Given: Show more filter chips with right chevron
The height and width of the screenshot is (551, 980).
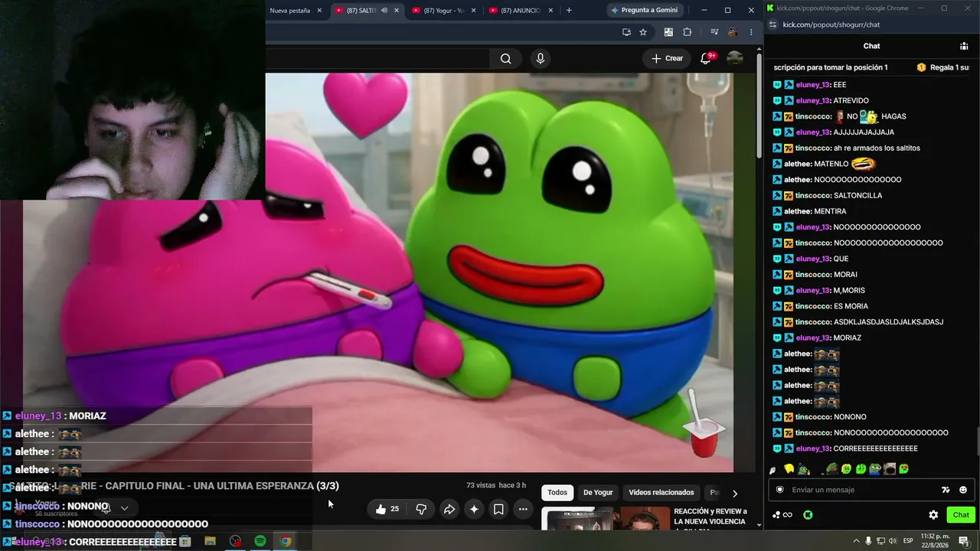Looking at the screenshot, I should pos(735,494).
